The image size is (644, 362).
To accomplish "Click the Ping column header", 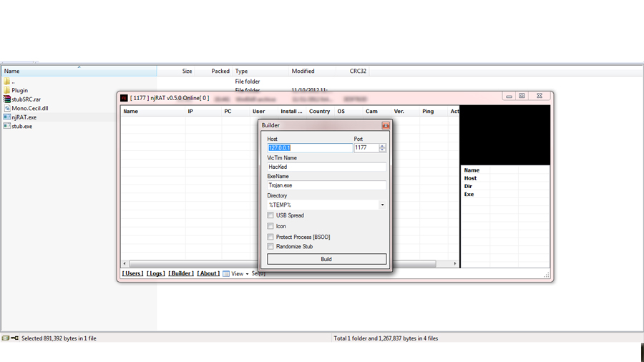I will 434,111.
